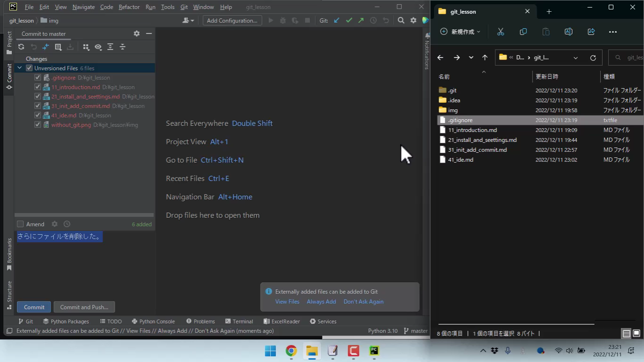
Task: Open Search Everywhere magnifier icon
Action: coord(401,20)
